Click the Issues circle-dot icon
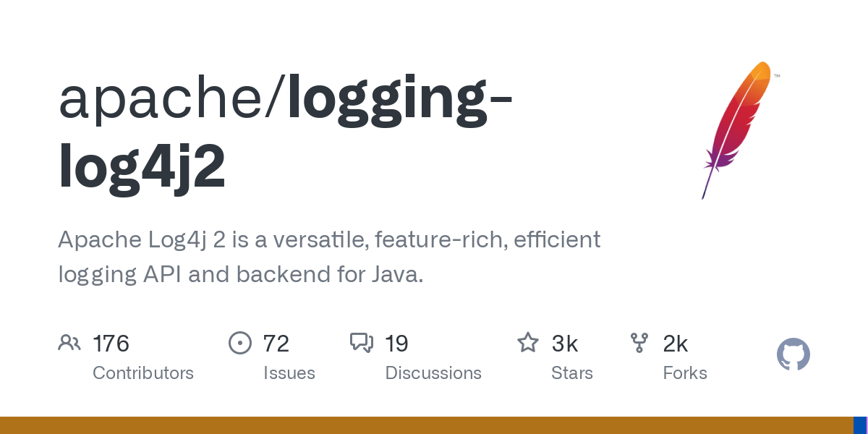This screenshot has height=434, width=868. coord(239,343)
